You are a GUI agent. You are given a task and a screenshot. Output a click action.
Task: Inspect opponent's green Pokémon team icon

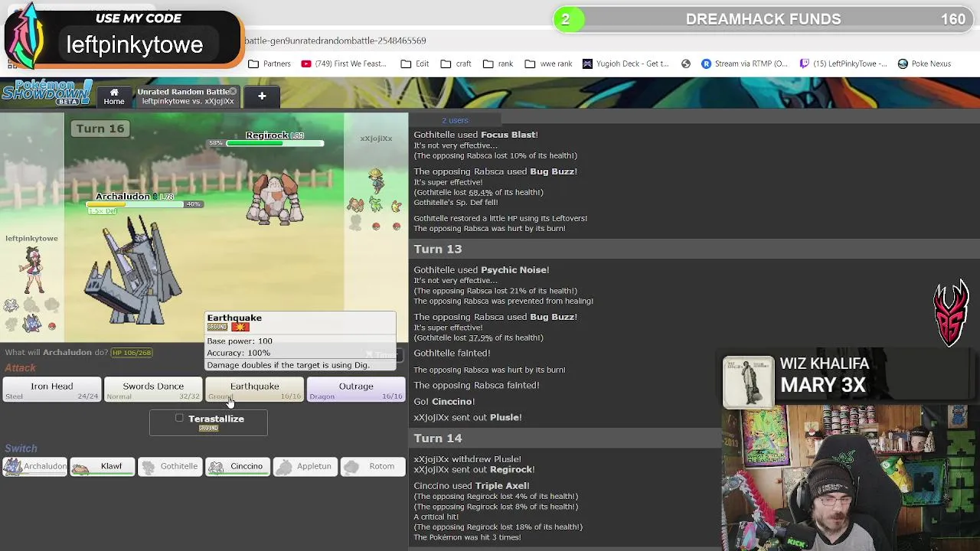pos(376,205)
